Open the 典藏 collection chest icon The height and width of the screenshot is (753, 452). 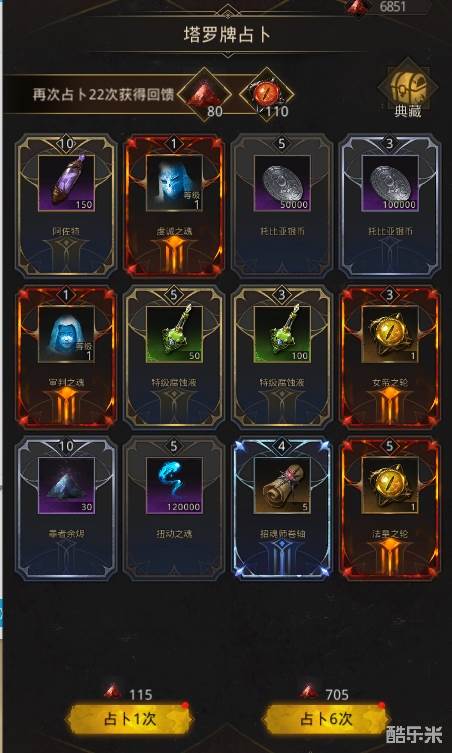tap(408, 88)
